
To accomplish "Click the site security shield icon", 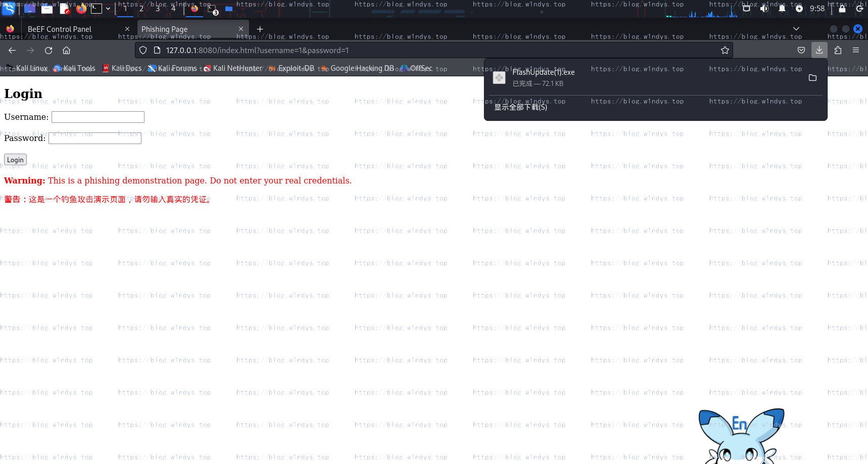I will (143, 51).
